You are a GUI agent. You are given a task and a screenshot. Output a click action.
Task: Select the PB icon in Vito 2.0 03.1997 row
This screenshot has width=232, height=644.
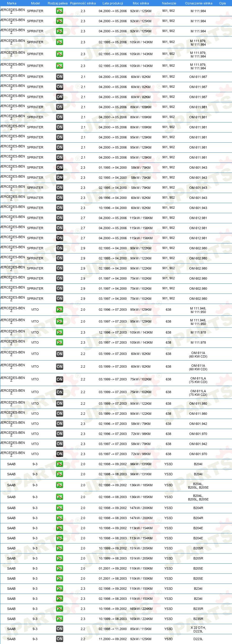coord(60,321)
